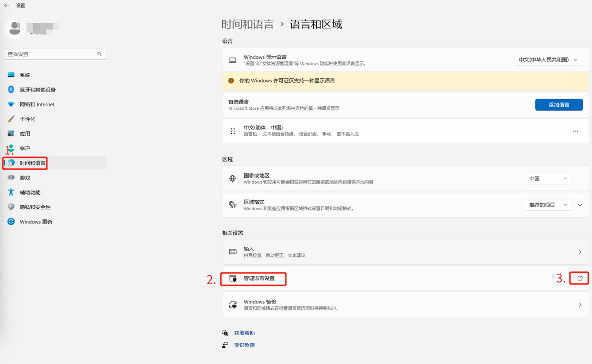Go to 时间和语言 breadcrumb
Viewport: 592px width, 364px height.
[248, 24]
